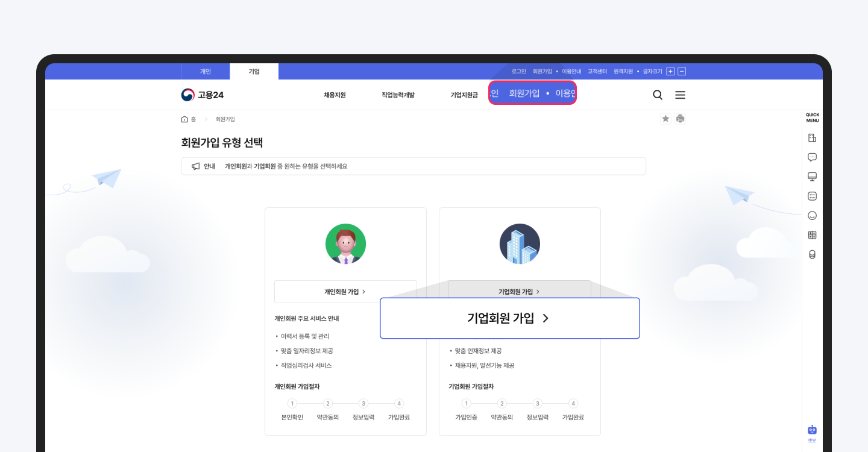Open the smiley face icon in Quick Menu
868x452 pixels.
click(x=812, y=215)
